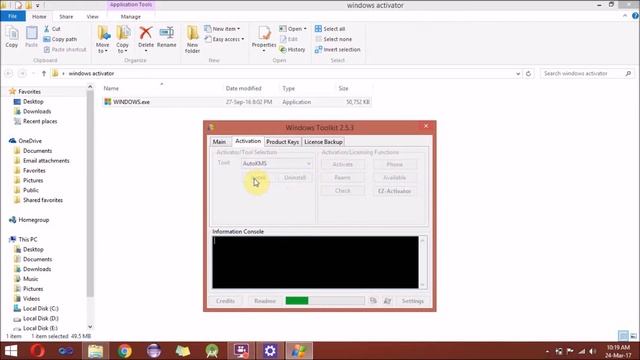The width and height of the screenshot is (640, 360).
Task: Open the settings gear taskbar app
Action: (270, 351)
